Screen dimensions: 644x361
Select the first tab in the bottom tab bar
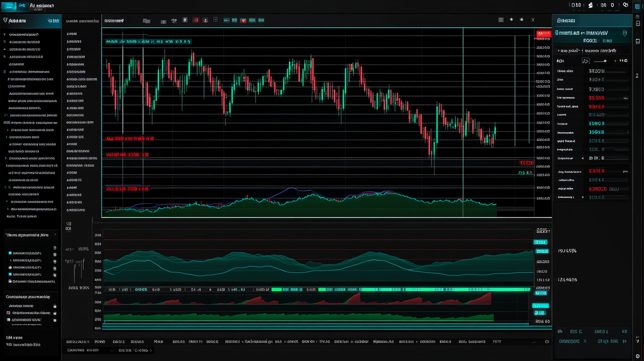click(78, 342)
